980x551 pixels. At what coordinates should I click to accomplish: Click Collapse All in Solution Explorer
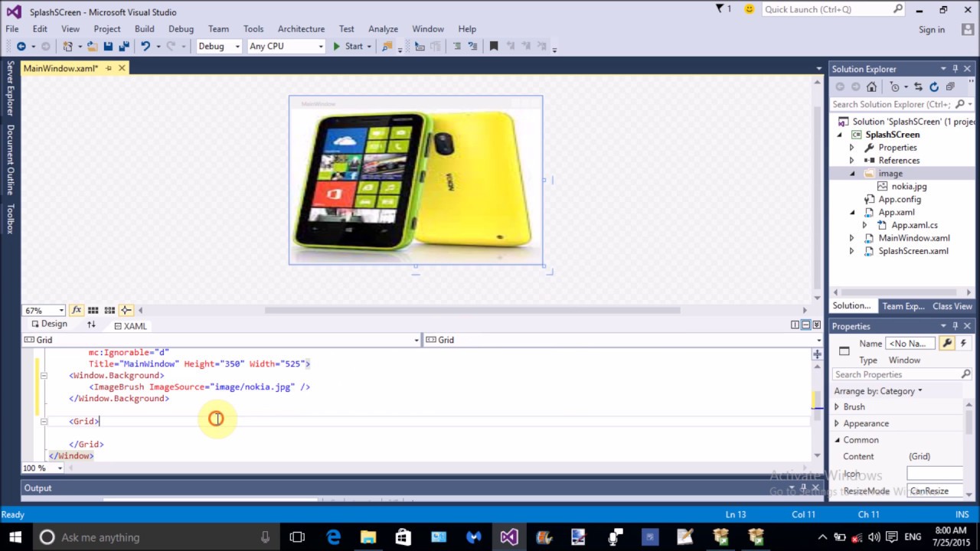pyautogui.click(x=950, y=86)
